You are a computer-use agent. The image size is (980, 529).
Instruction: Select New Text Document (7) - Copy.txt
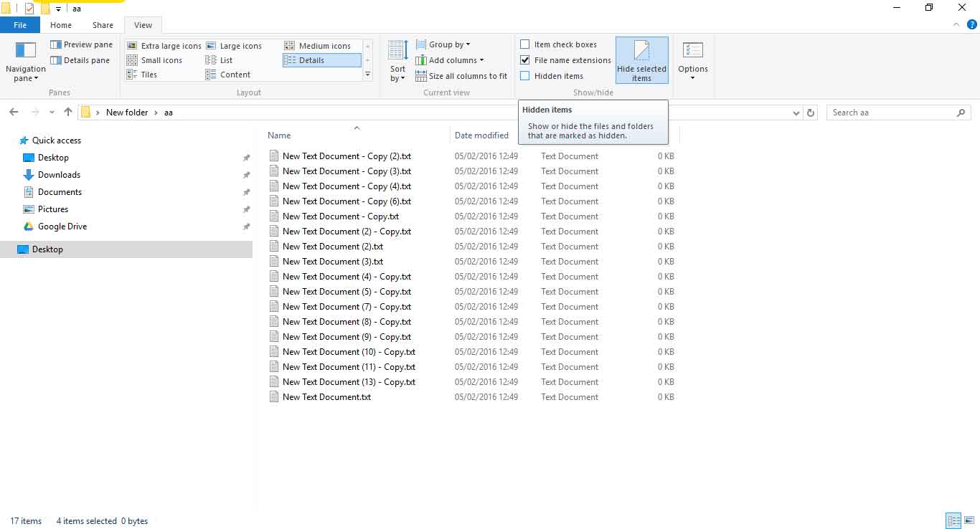[x=347, y=307]
